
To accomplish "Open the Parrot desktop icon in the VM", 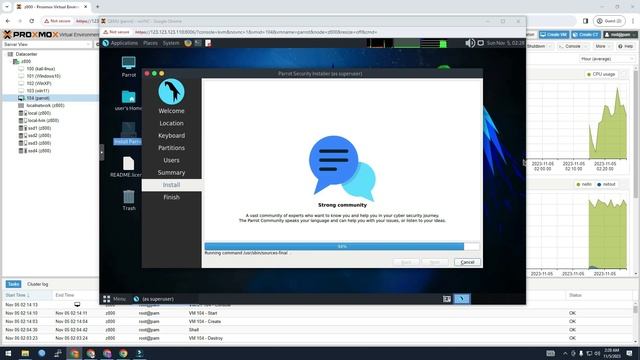I will pyautogui.click(x=129, y=63).
